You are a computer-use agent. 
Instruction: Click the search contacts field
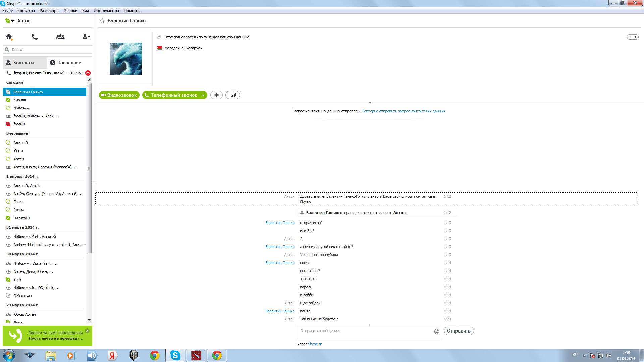tap(48, 50)
